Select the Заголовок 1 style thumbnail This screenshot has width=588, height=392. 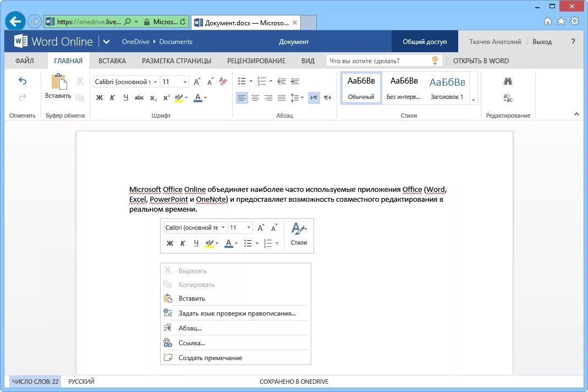coord(447,89)
